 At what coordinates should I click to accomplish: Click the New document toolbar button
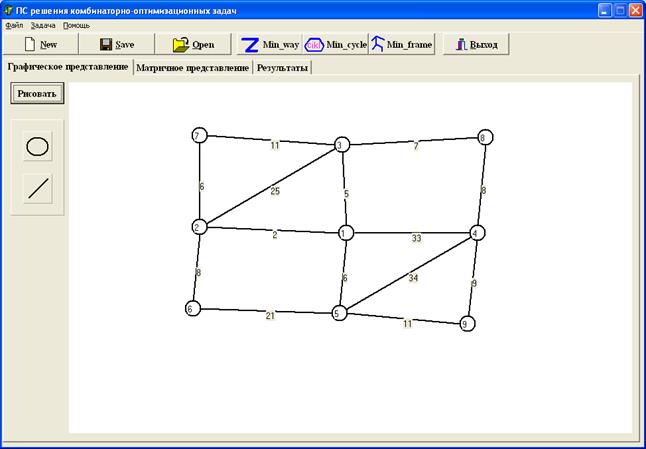coord(38,44)
